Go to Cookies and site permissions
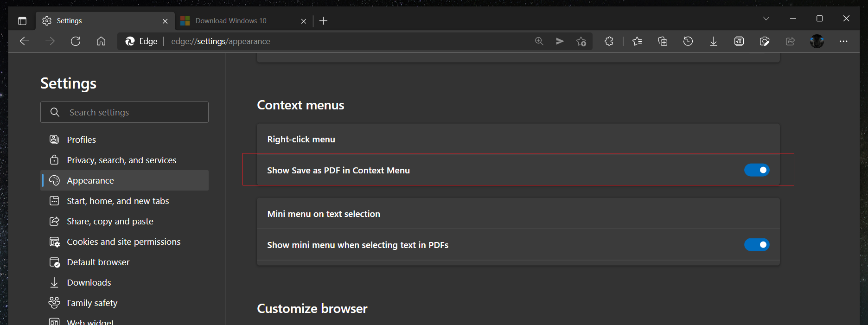The width and height of the screenshot is (868, 325). tap(123, 242)
